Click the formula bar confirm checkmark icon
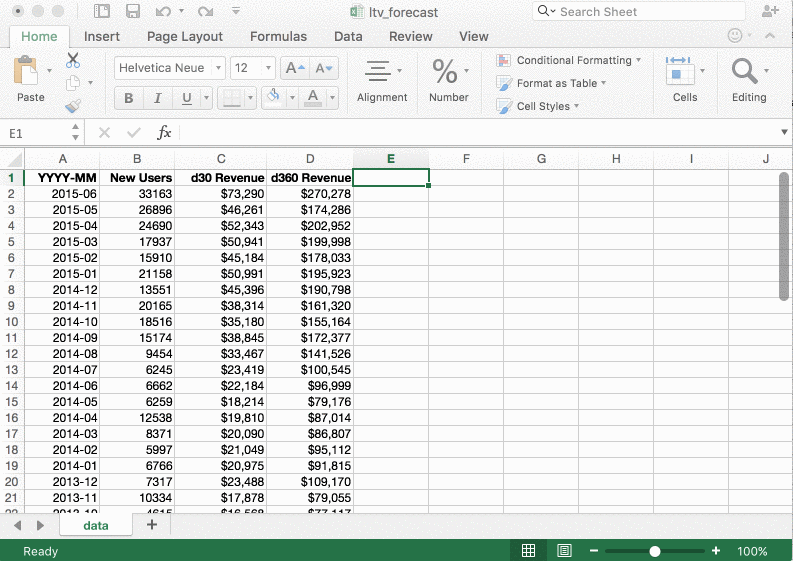Viewport: 793px width, 561px height. point(134,133)
